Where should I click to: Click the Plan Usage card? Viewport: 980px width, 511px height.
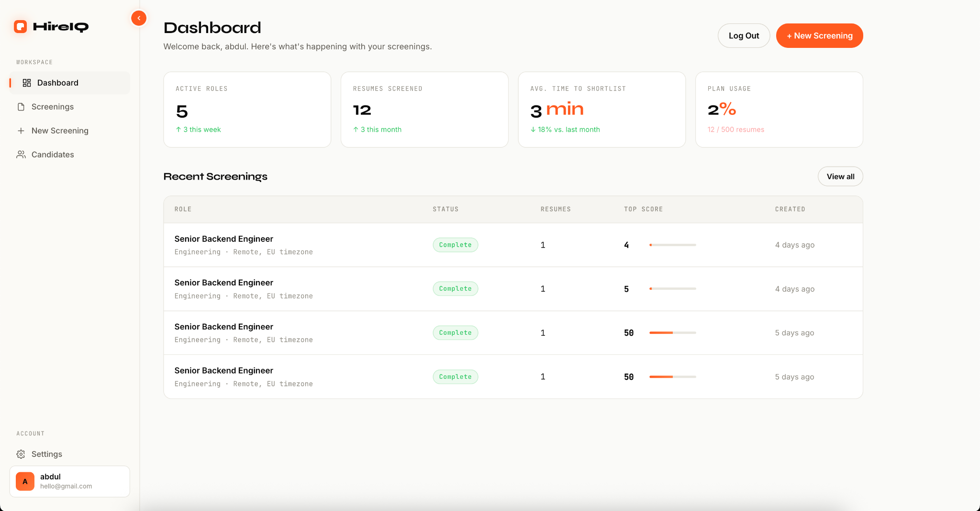(x=779, y=110)
